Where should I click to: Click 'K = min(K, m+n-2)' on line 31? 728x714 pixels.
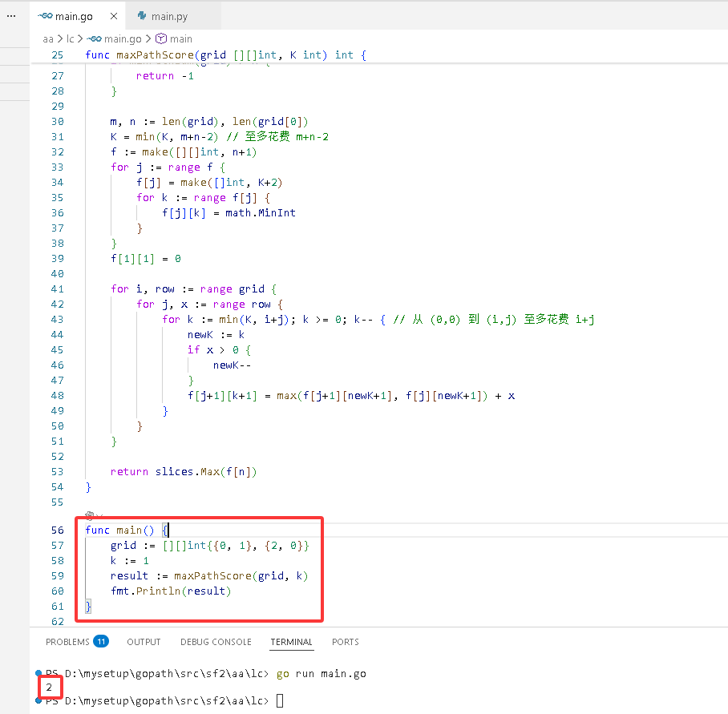(x=164, y=137)
